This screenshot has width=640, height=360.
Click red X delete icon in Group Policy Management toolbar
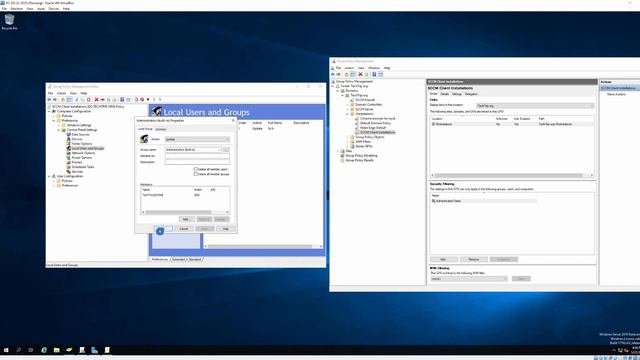(x=360, y=74)
